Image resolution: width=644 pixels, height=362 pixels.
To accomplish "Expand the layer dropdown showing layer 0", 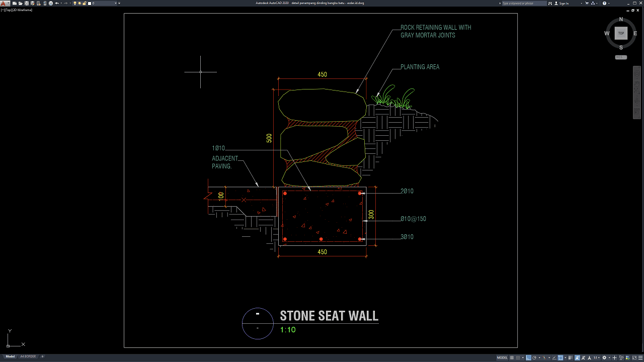I will click(x=116, y=3).
